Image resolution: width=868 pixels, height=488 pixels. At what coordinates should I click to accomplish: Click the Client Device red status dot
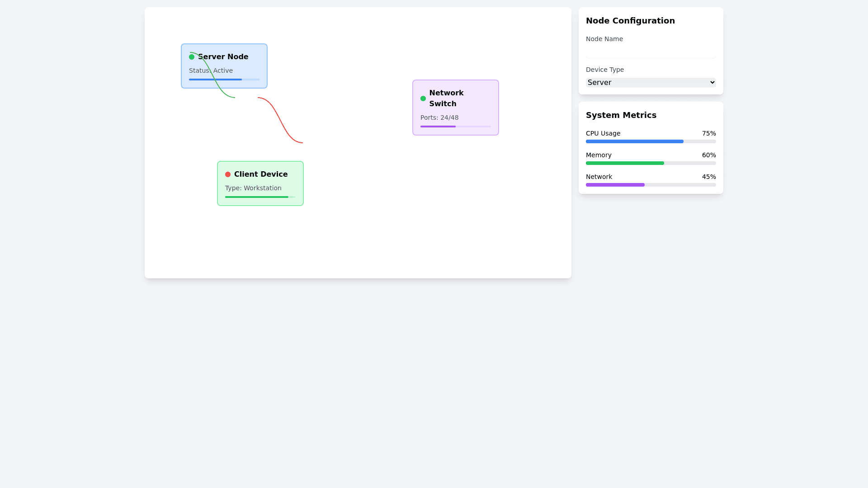228,174
